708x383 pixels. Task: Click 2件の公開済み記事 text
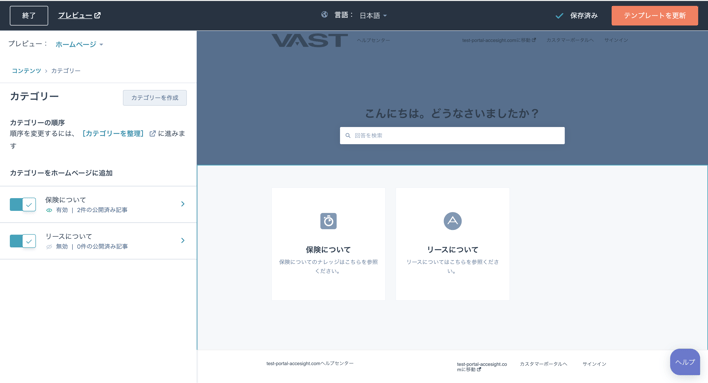pos(102,210)
